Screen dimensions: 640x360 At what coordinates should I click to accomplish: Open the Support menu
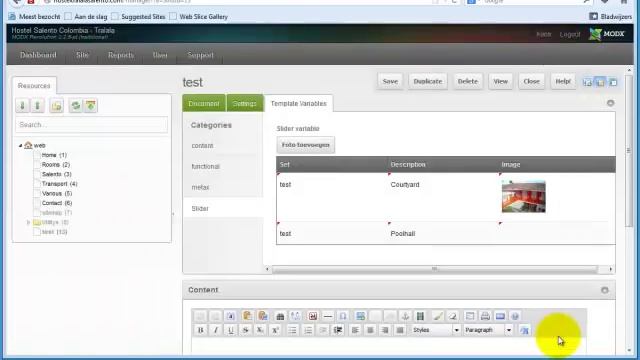[200, 55]
